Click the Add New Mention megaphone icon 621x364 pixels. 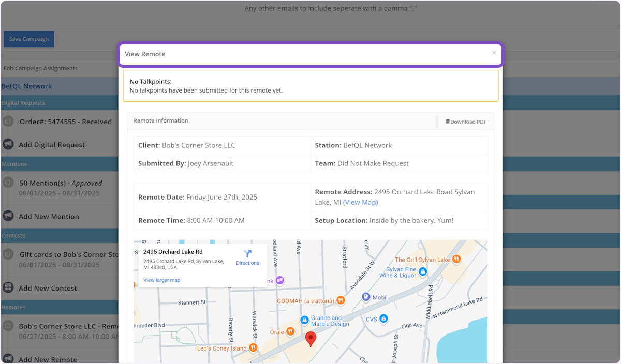[x=7, y=216]
